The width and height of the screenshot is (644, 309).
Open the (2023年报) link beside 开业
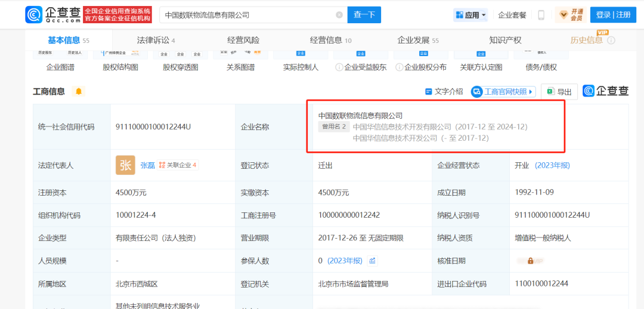(x=552, y=166)
